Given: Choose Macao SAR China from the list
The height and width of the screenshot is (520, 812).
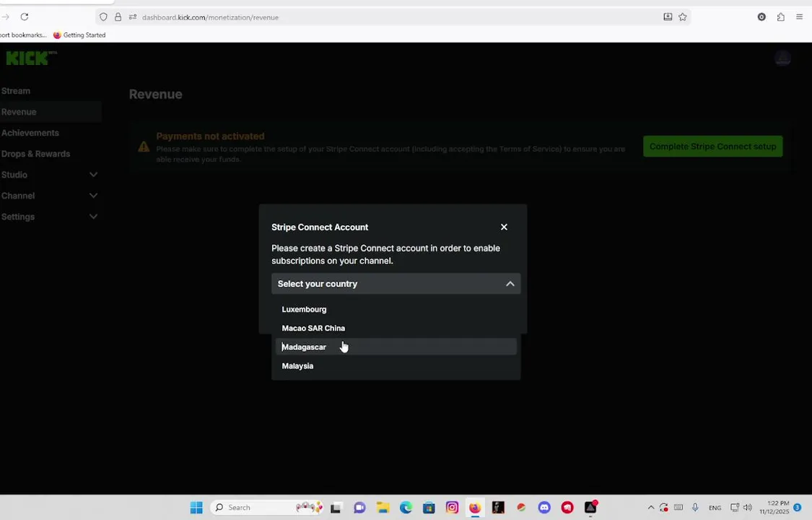Looking at the screenshot, I should click(x=396, y=328).
